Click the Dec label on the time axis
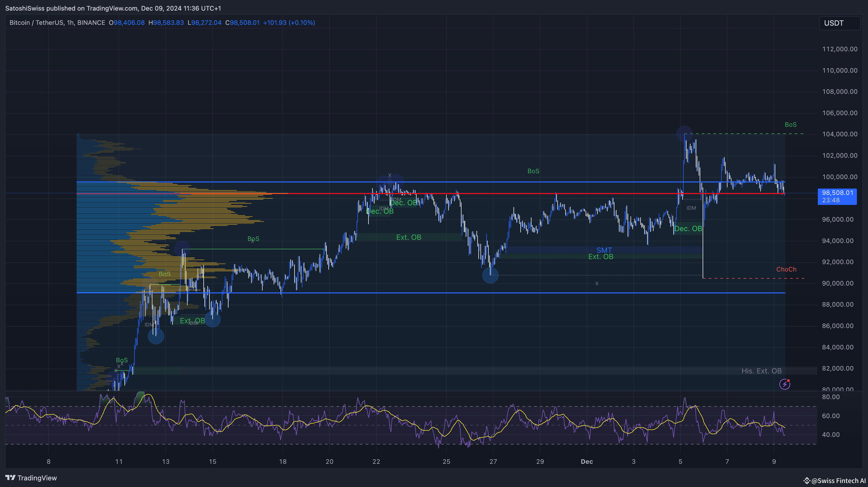The width and height of the screenshot is (868, 487). [x=587, y=462]
